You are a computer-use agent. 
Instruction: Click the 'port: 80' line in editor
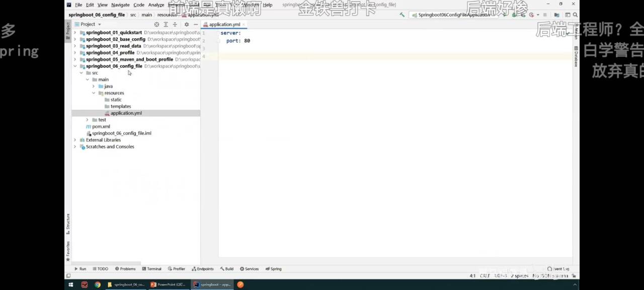(x=238, y=41)
